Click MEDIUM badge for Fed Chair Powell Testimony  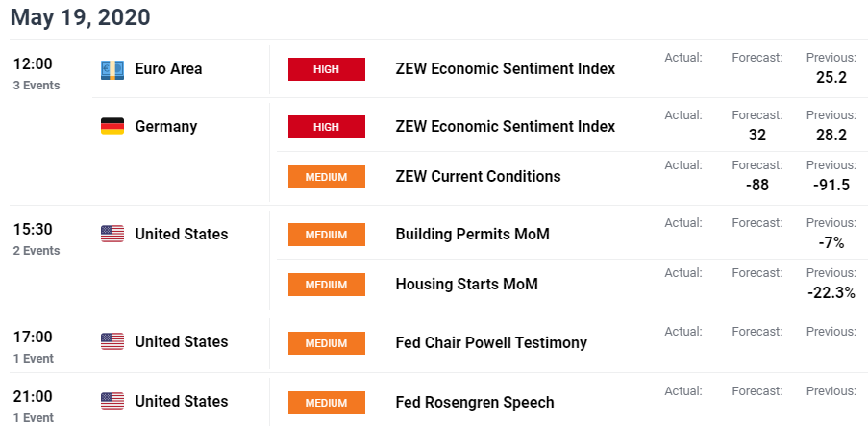327,343
